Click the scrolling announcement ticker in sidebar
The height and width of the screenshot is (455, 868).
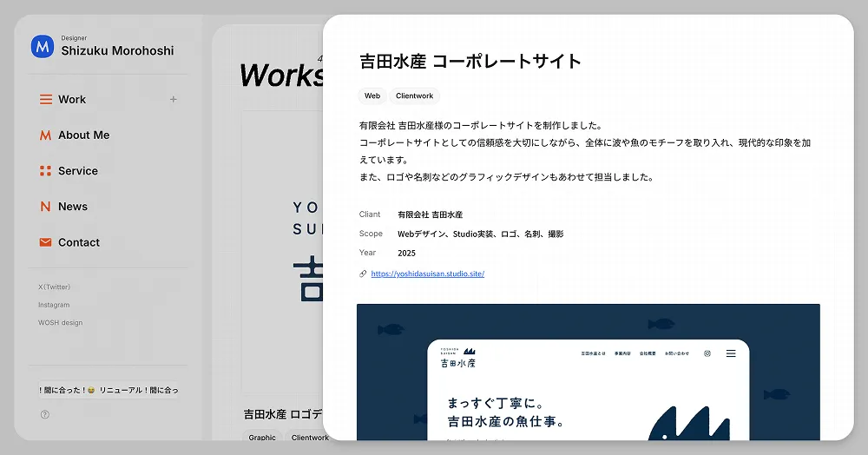(x=108, y=391)
